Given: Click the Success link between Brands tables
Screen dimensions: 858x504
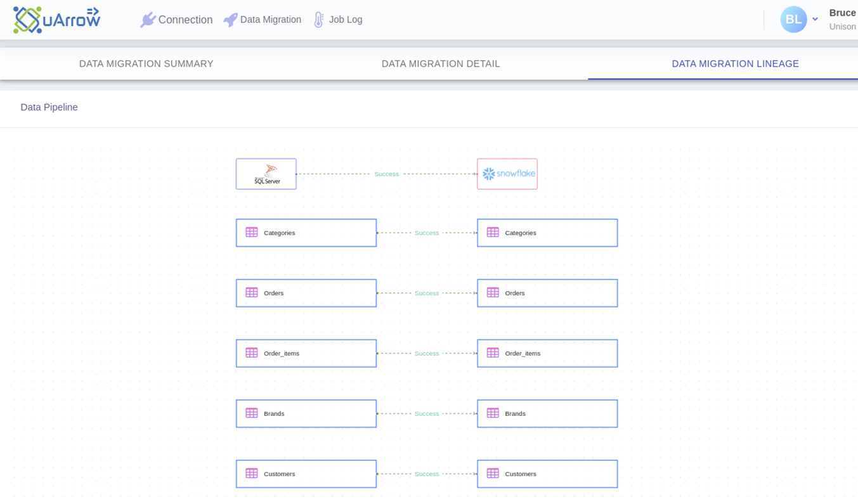Looking at the screenshot, I should pyautogui.click(x=427, y=413).
